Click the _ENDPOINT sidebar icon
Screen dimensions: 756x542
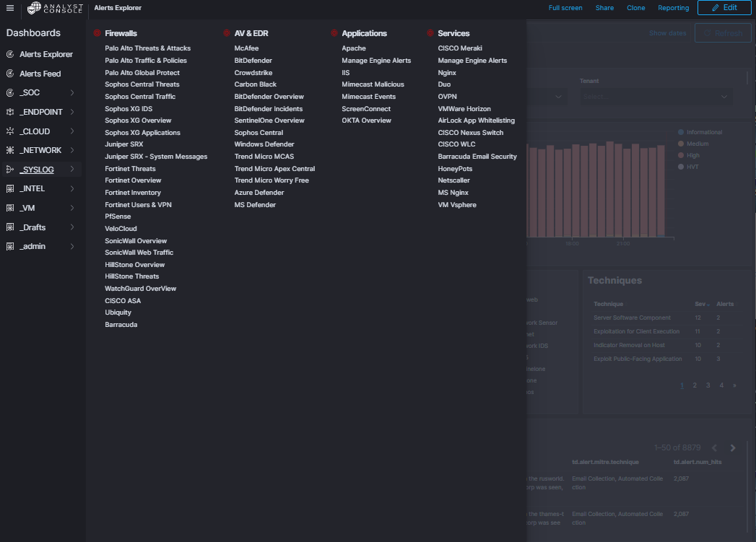(x=9, y=112)
